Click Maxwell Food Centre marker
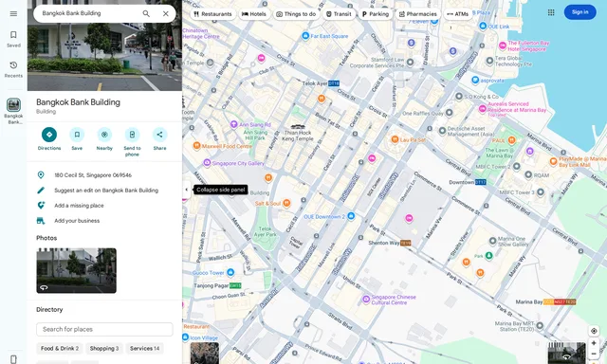Screen dimensions: 607x364 click(196, 145)
